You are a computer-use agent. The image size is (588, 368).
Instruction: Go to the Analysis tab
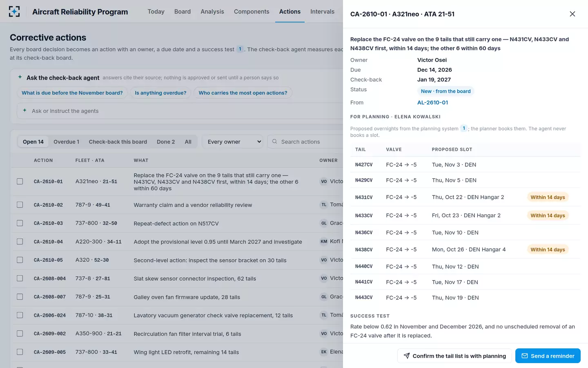tap(212, 11)
